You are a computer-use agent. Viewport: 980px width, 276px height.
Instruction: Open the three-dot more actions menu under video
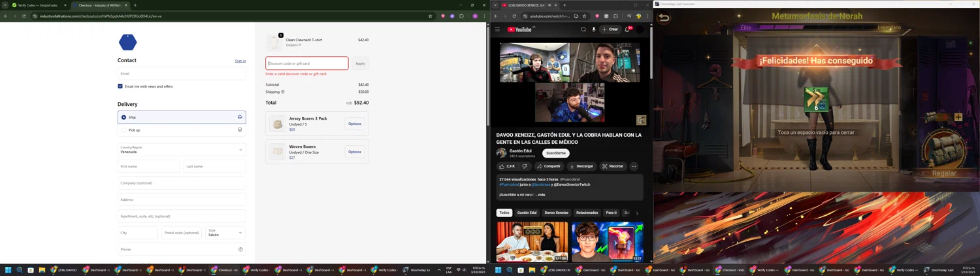[634, 166]
